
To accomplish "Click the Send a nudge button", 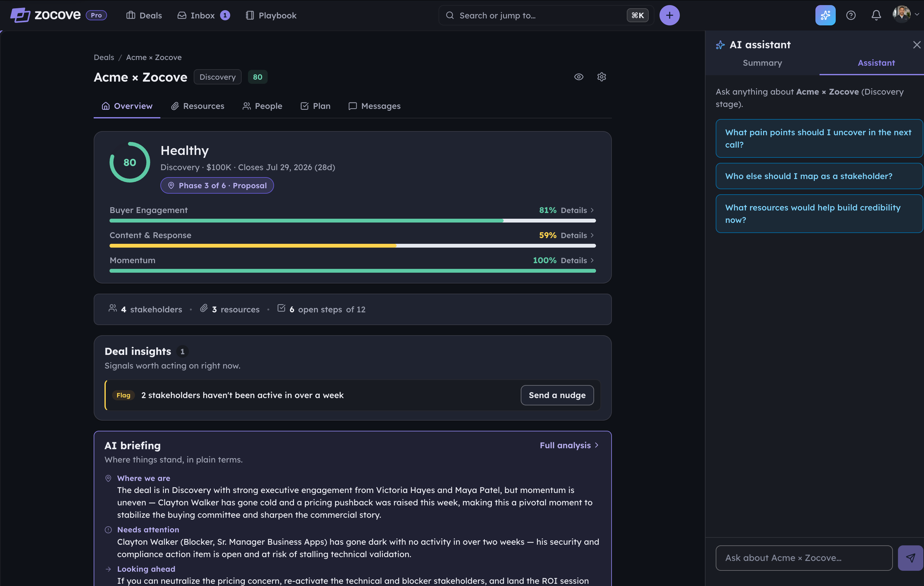I will click(557, 396).
